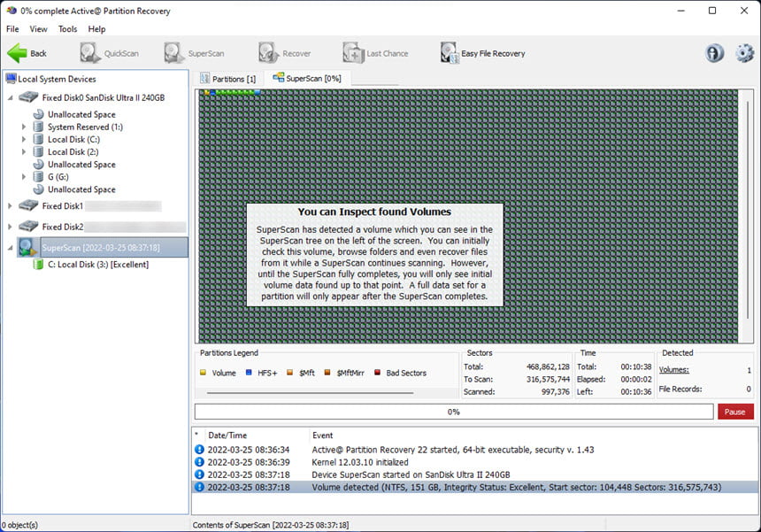Image resolution: width=761 pixels, height=532 pixels.
Task: Select Local Disk (C:) in the tree
Action: 73,140
